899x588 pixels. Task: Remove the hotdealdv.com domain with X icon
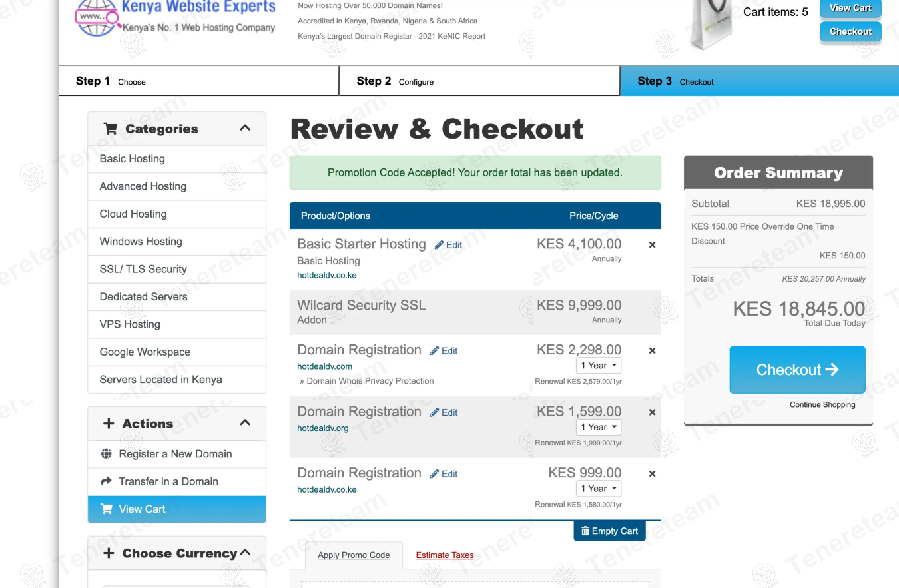coord(652,350)
